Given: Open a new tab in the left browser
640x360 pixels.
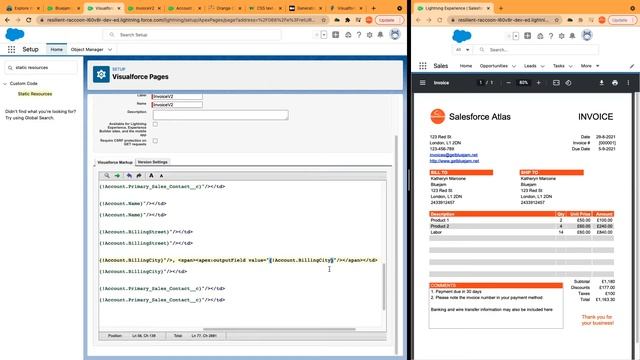Looking at the screenshot, I should click(373, 8).
